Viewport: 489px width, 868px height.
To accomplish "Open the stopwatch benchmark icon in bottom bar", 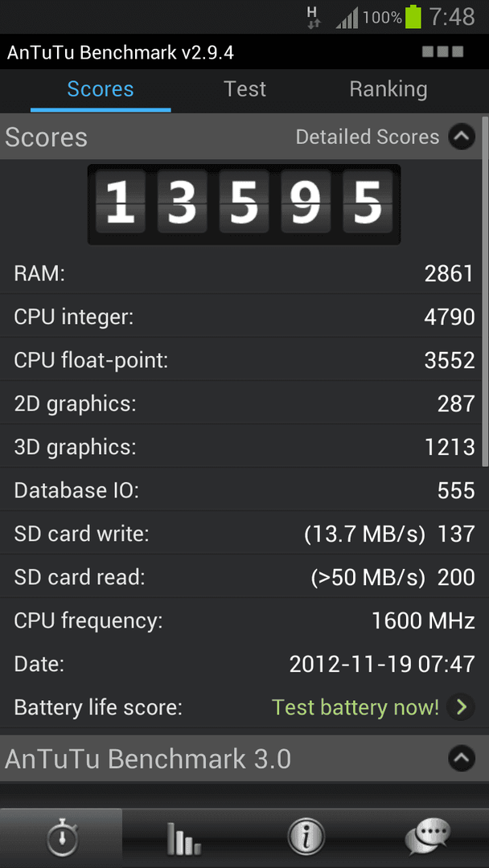I will point(61,838).
